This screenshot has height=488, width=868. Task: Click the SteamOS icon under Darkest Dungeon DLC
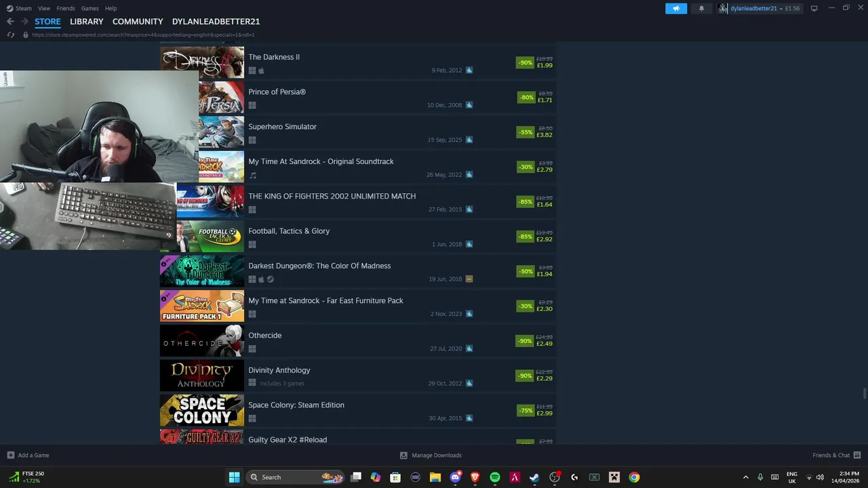(x=270, y=279)
